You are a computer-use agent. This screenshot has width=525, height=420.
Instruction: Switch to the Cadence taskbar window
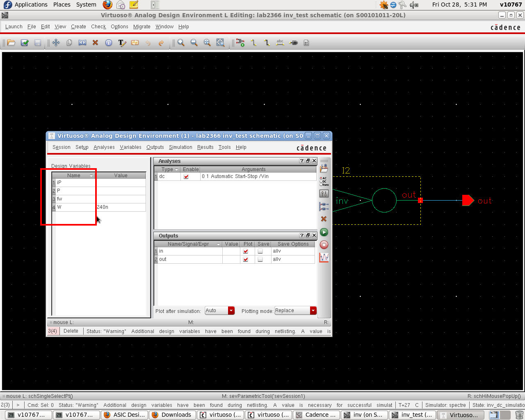316,415
